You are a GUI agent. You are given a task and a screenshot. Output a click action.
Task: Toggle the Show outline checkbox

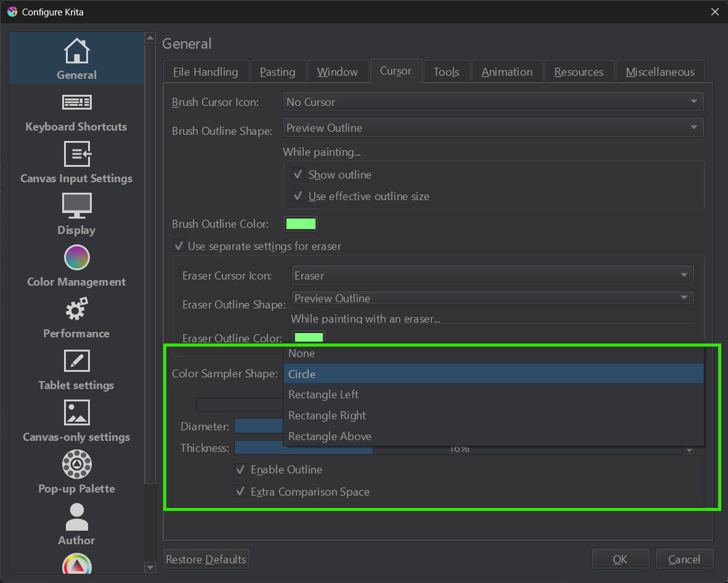[298, 175]
